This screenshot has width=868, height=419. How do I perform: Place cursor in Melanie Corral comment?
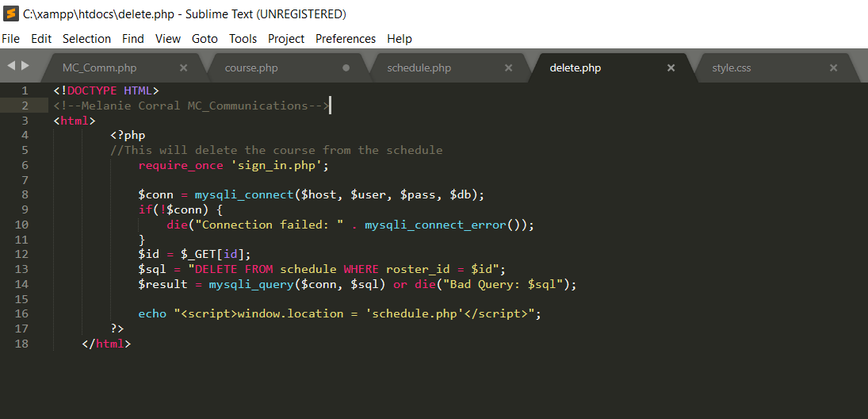point(192,106)
